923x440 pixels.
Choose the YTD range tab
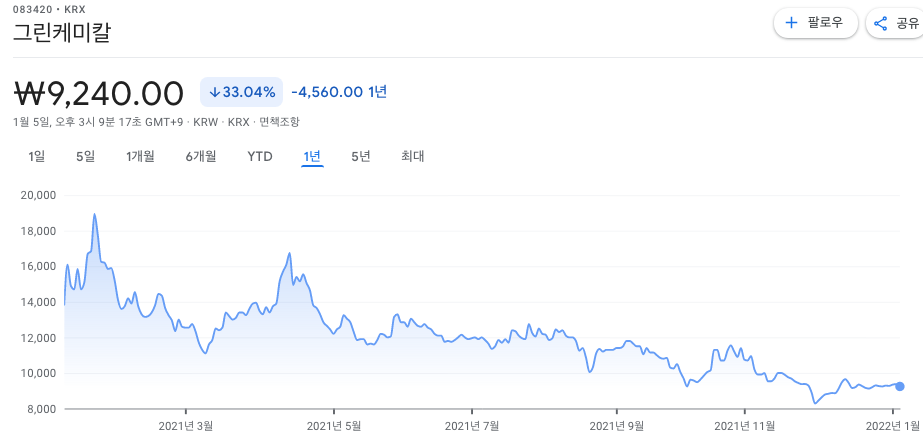pyautogui.click(x=260, y=157)
